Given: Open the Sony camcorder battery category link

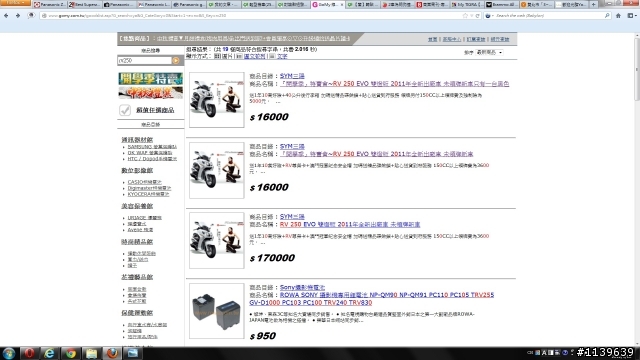Looking at the screenshot, I should tap(302, 287).
